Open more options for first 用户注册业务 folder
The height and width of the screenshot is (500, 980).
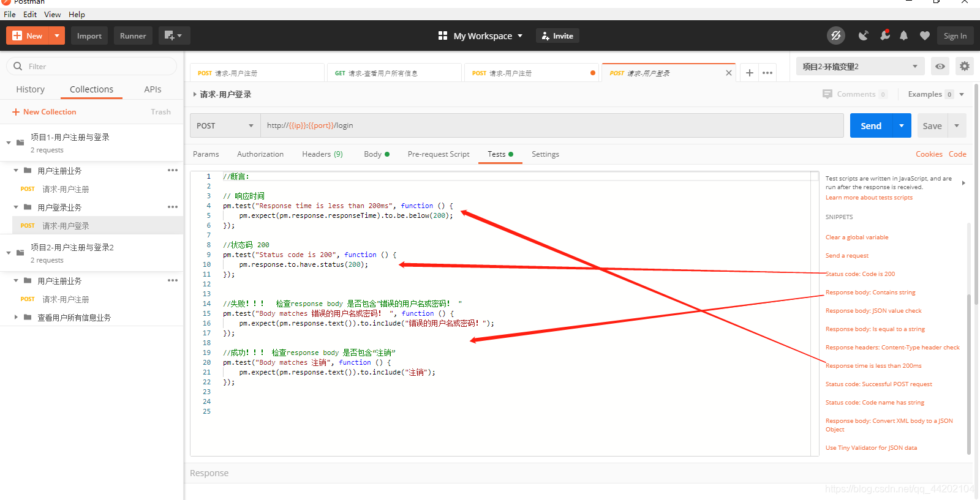[173, 170]
